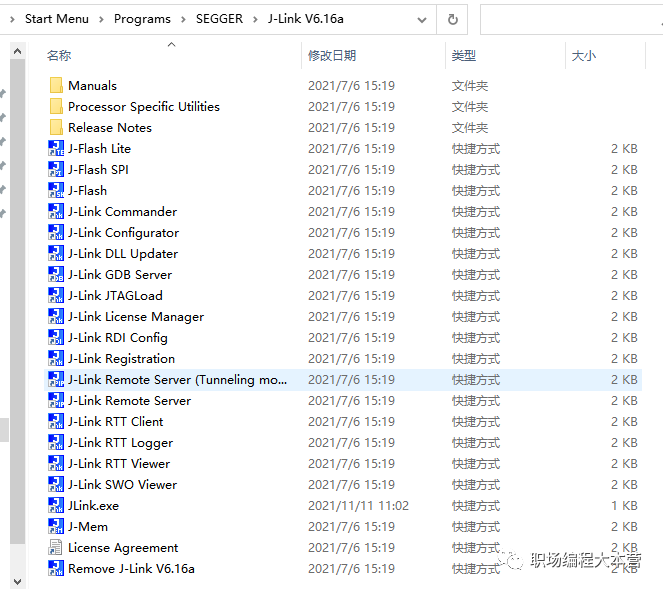The image size is (663, 589).
Task: Select the J-Link Remote Server file name
Action: pos(129,400)
